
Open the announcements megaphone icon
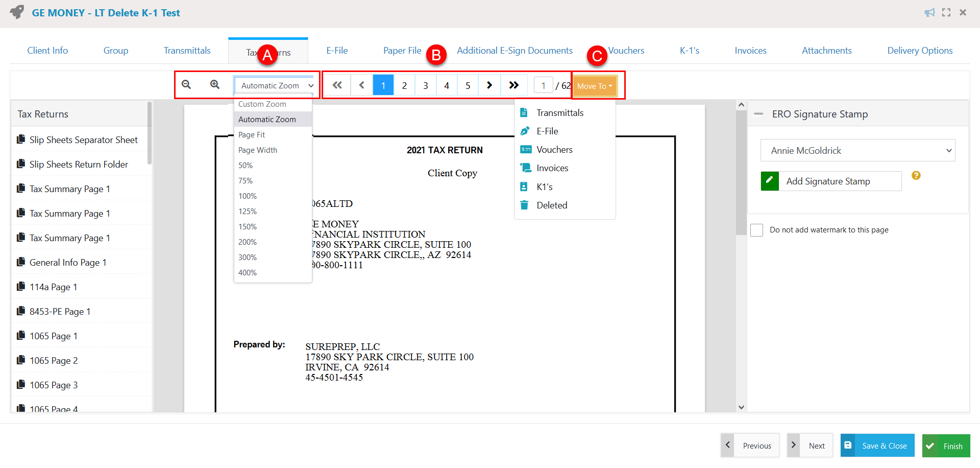[x=929, y=12]
